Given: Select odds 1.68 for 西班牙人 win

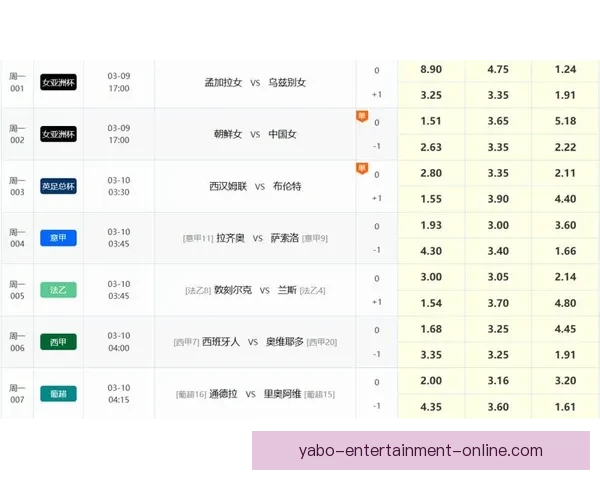Looking at the screenshot, I should click(x=431, y=329).
